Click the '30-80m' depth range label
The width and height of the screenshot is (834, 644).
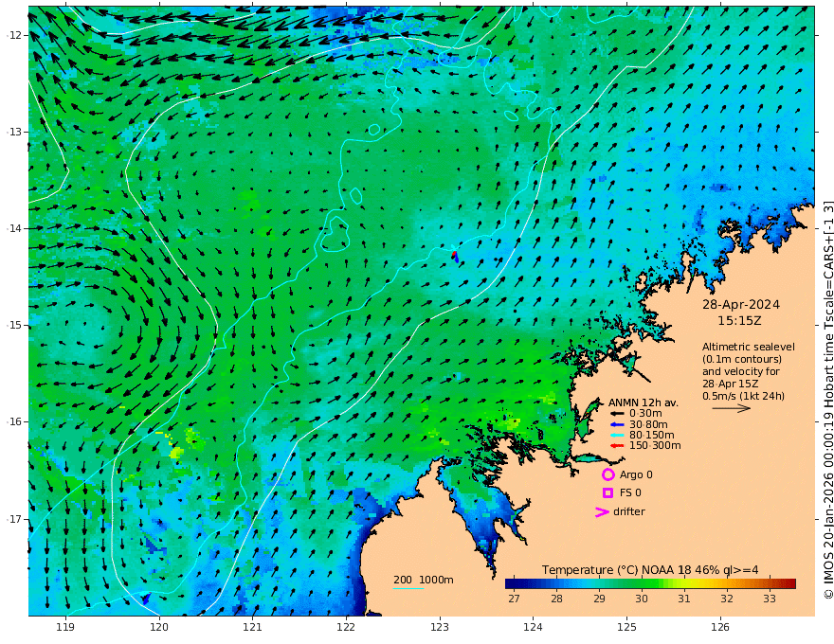[648, 424]
